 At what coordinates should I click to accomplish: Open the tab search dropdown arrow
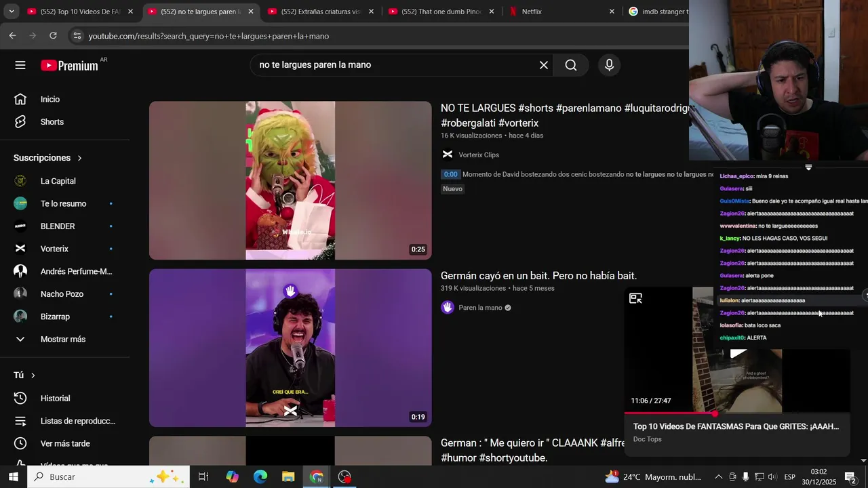pyautogui.click(x=11, y=12)
